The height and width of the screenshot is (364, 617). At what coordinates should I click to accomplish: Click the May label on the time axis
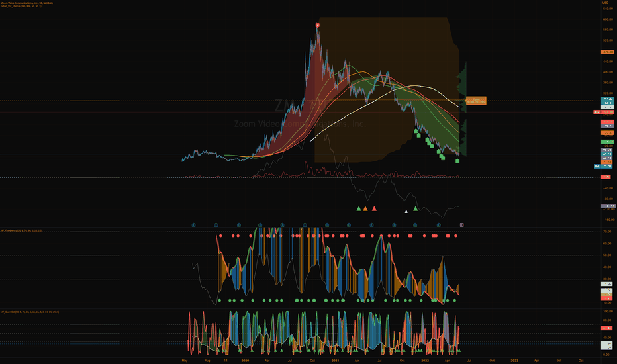(x=185, y=361)
